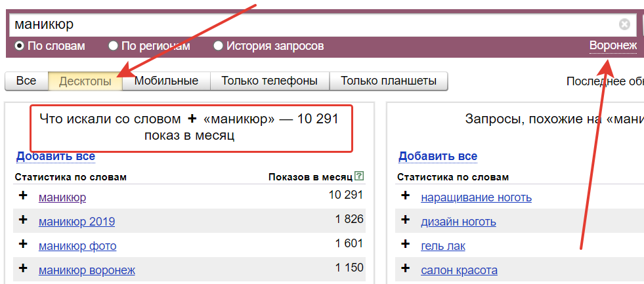This screenshot has height=284, width=644.
Task: Click the 1 150 impressions value
Action: [349, 268]
